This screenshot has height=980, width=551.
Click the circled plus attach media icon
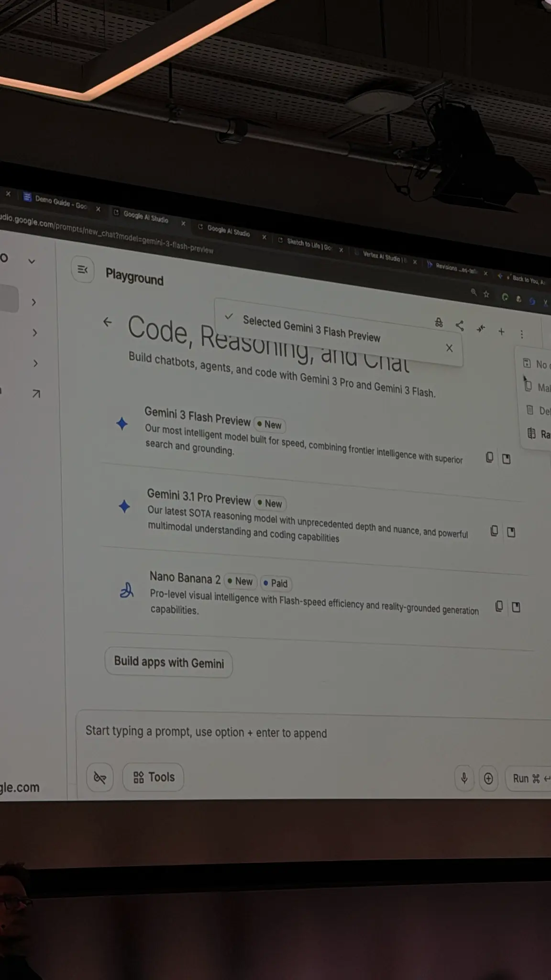pyautogui.click(x=488, y=779)
